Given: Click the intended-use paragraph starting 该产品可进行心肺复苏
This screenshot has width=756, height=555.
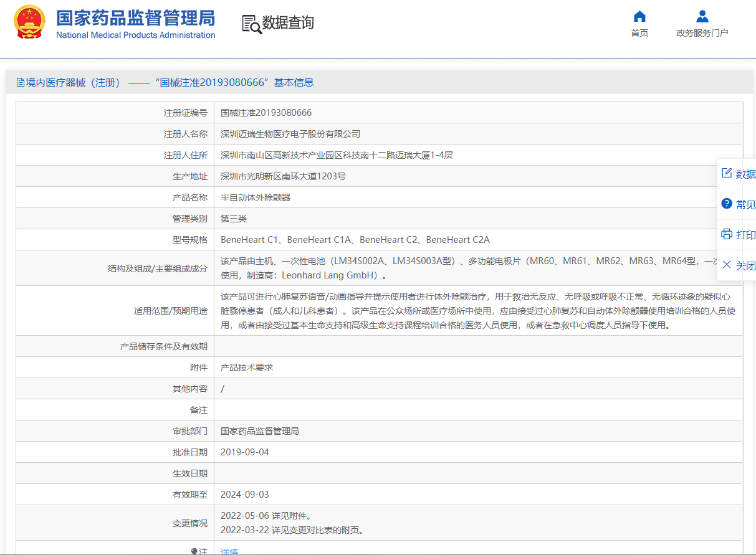Looking at the screenshot, I should coord(479,311).
